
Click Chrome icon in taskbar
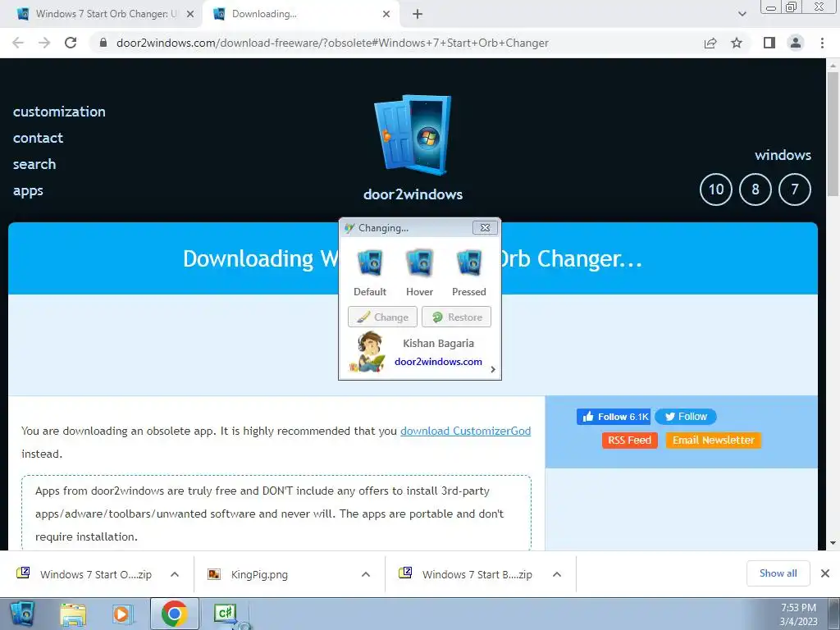(x=174, y=614)
